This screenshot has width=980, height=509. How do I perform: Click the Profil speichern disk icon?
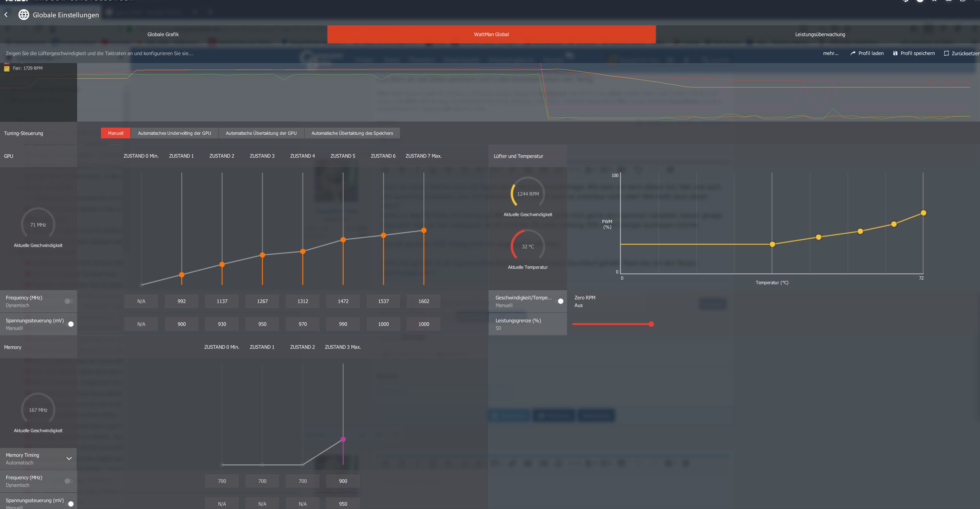[x=895, y=53]
